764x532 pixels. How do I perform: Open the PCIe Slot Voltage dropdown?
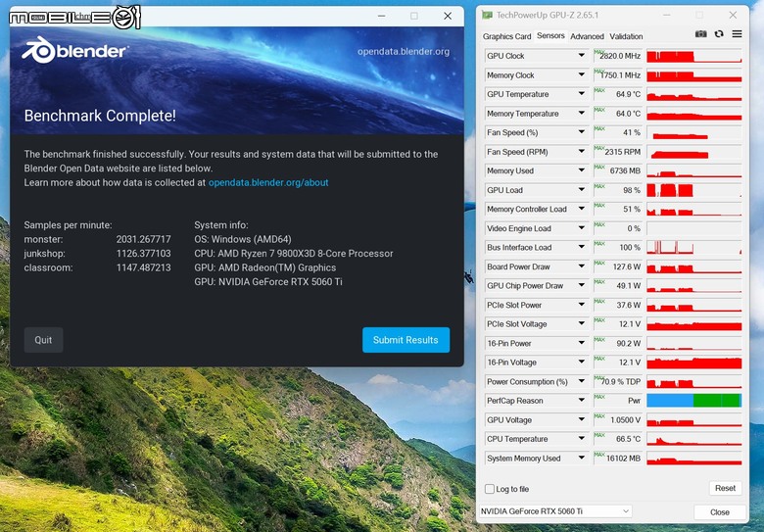[581, 324]
